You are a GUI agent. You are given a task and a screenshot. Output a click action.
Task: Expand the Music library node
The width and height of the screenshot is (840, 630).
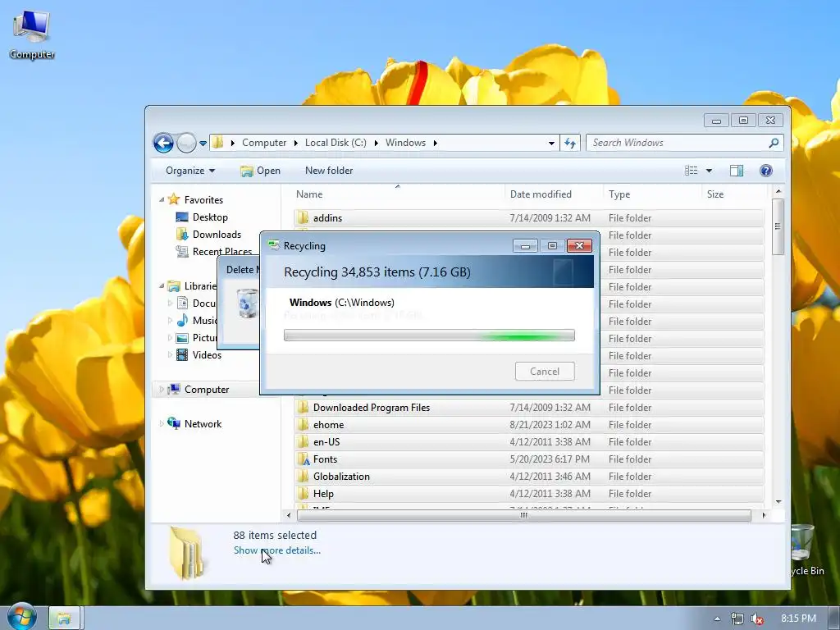(x=171, y=321)
